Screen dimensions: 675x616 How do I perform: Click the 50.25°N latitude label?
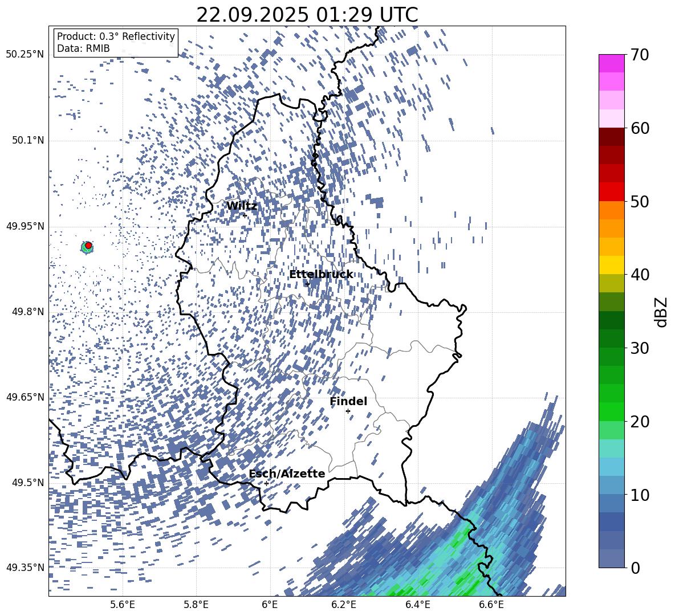25,55
